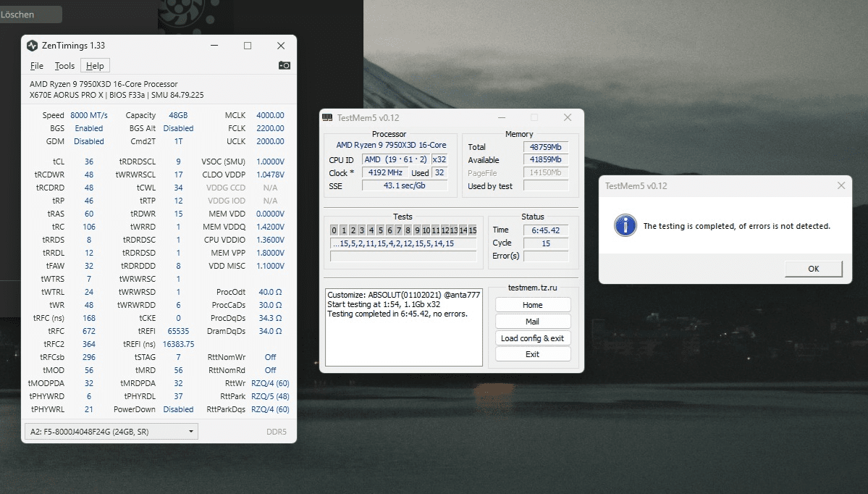
Task: Click the TestMem5 log text area
Action: point(403,327)
